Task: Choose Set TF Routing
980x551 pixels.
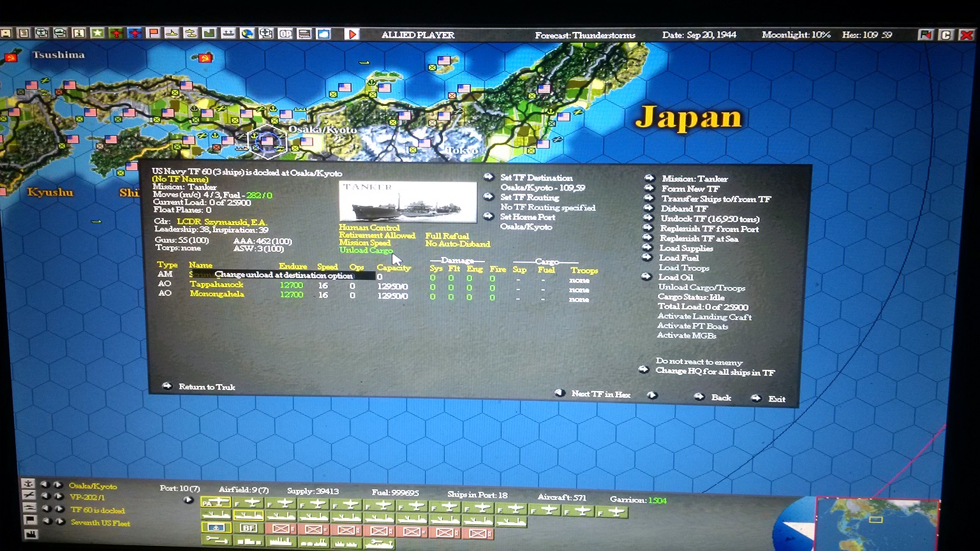Action: 530,198
